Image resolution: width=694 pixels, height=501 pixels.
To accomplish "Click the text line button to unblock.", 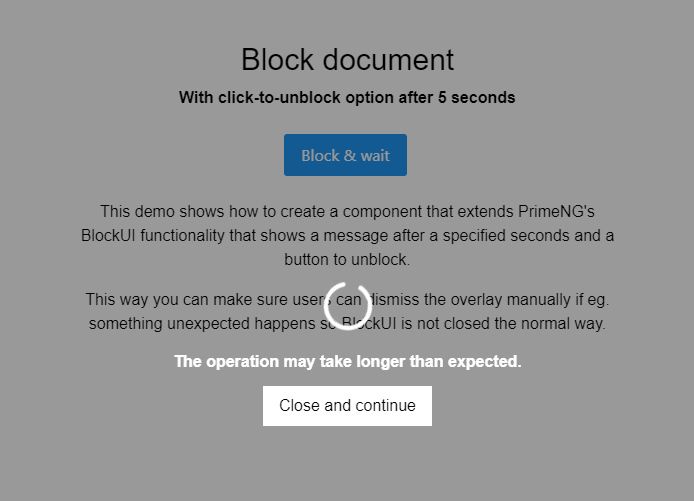I will click(x=347, y=259).
